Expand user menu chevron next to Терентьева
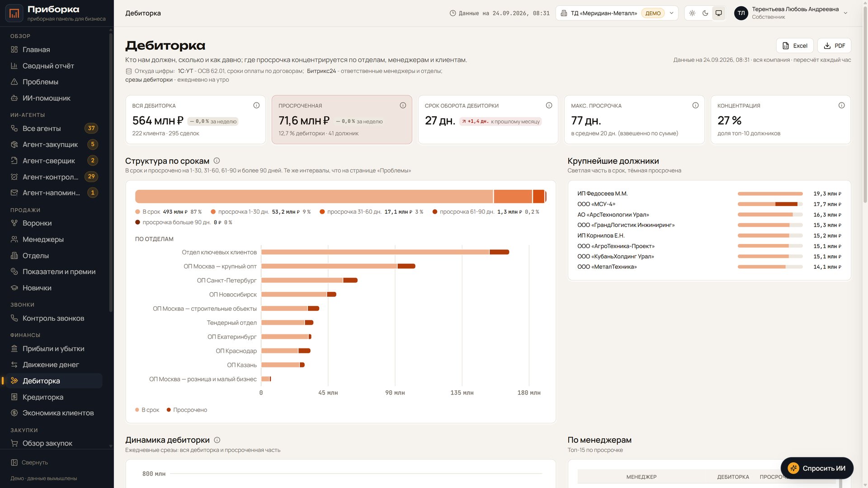The image size is (868, 488). pyautogui.click(x=845, y=13)
